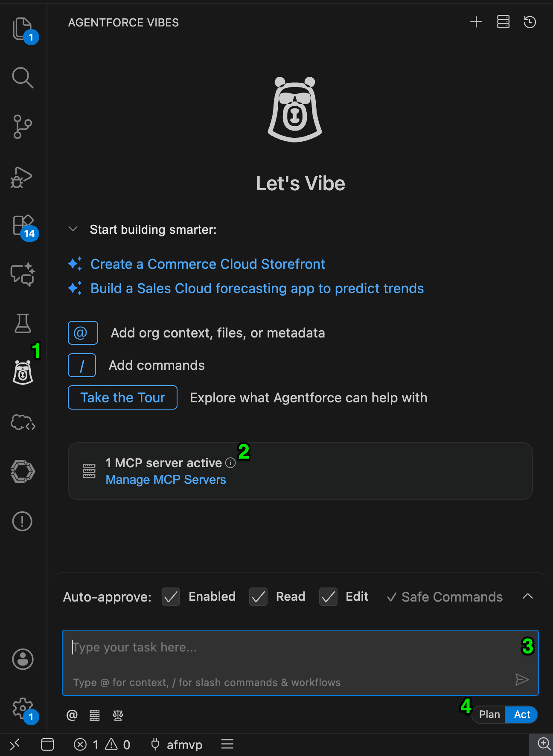Uncheck the Read auto-approve option
Viewport: 553px width, 756px height.
coord(258,597)
